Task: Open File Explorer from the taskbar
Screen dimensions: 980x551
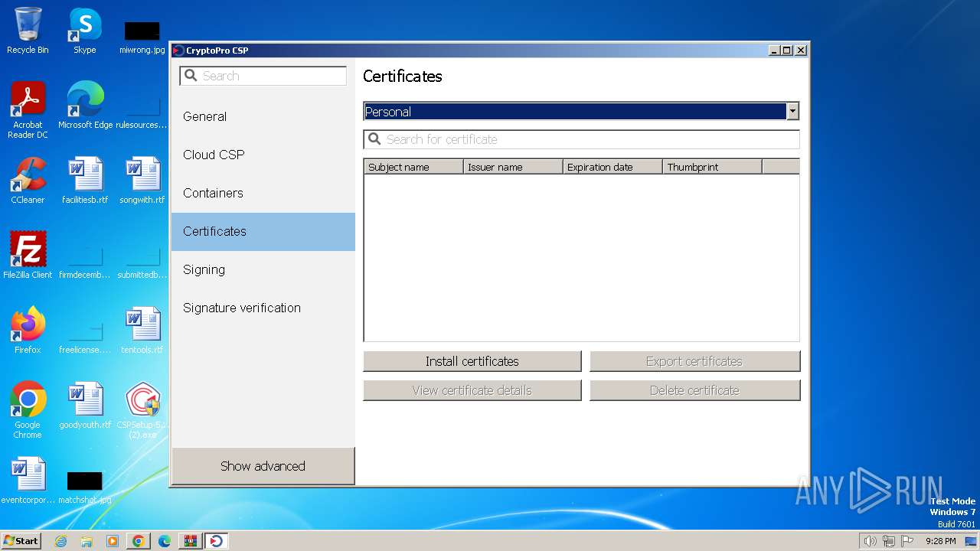Action: (87, 541)
